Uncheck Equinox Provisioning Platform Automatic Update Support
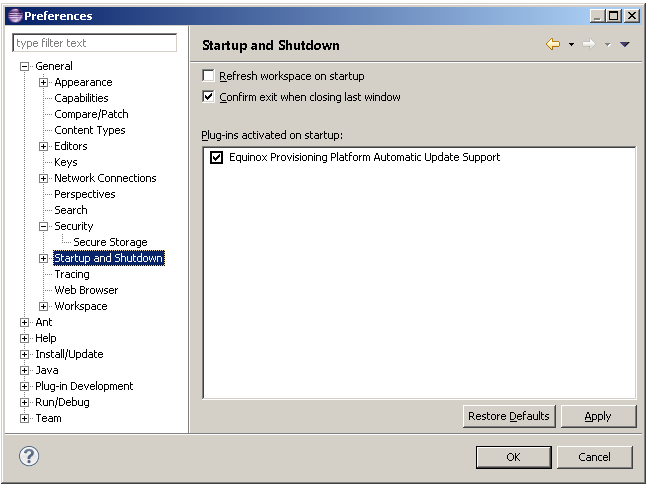This screenshot has height=485, width=647. tap(216, 157)
